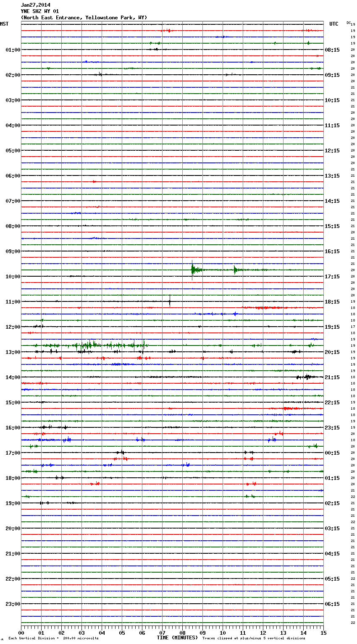Click the 19:15 UTC time label
Viewport: 357px width, 644px height.
(x=332, y=327)
